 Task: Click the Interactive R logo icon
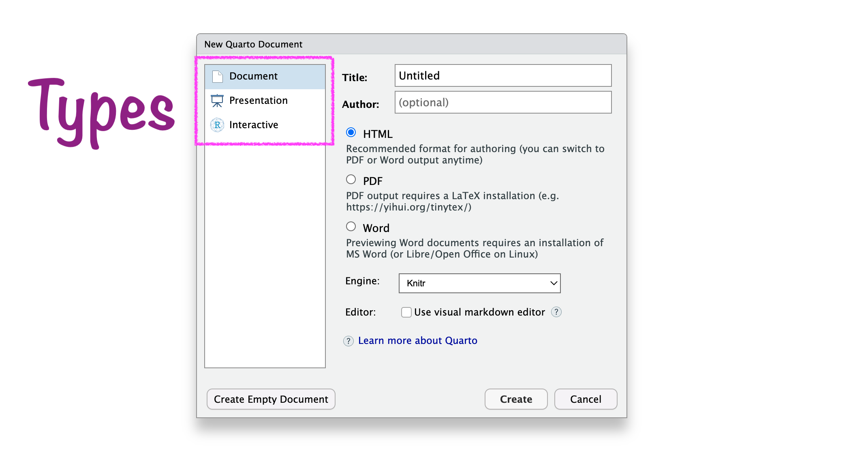click(x=217, y=125)
